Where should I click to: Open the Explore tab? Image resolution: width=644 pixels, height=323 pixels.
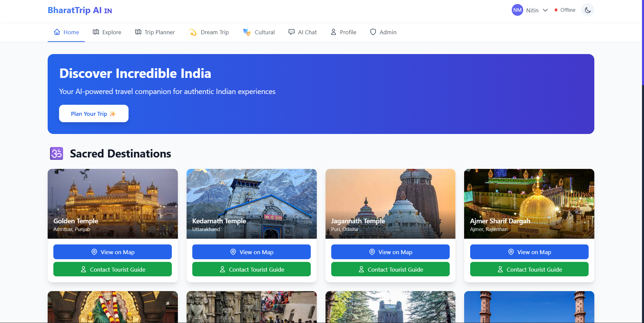point(107,32)
